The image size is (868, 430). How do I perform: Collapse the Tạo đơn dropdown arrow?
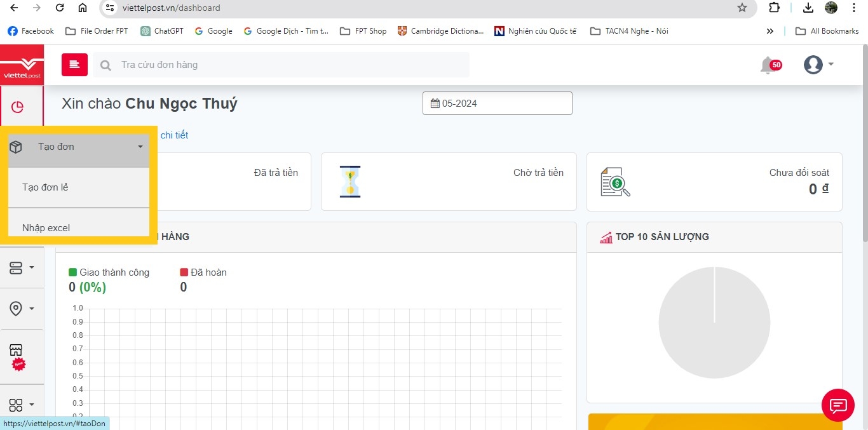coord(140,147)
